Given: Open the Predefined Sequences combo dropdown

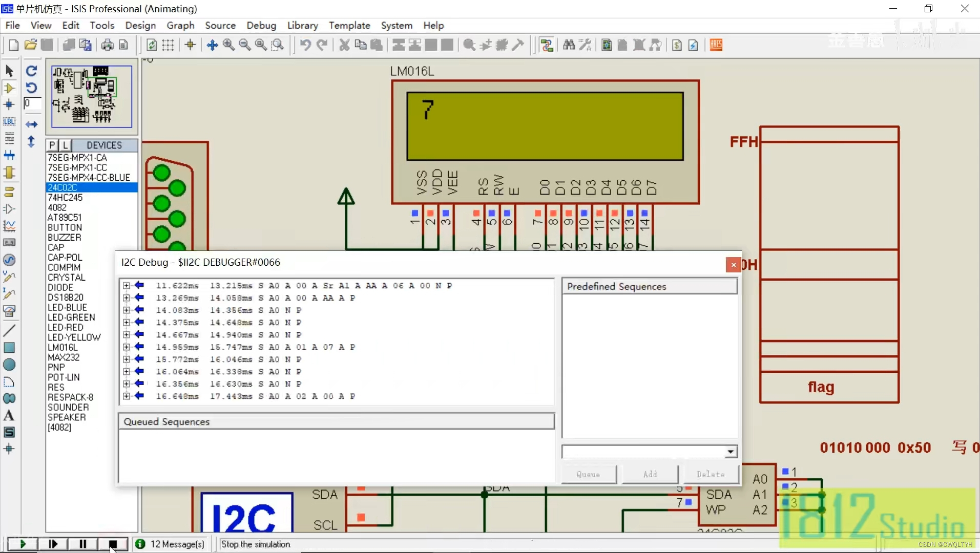Looking at the screenshot, I should coord(731,452).
